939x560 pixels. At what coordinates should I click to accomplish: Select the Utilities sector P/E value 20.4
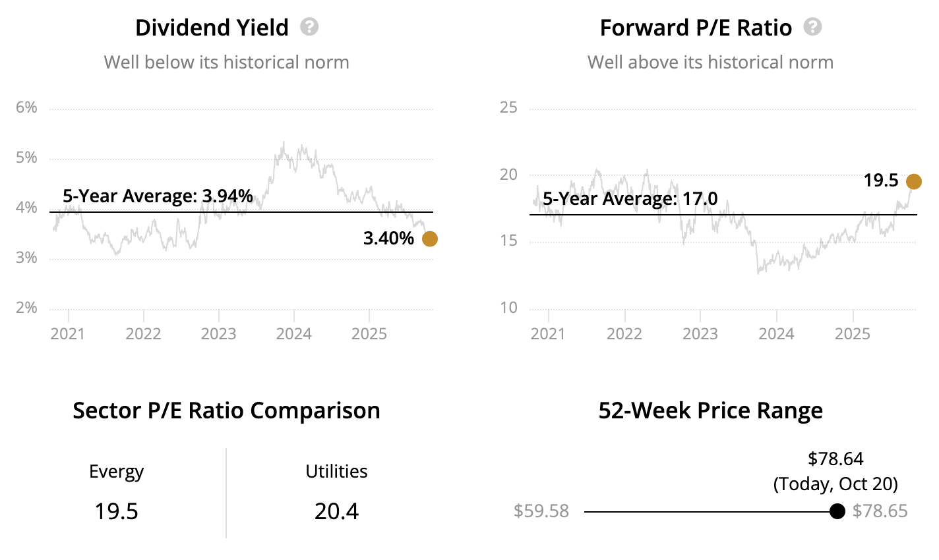coord(336,511)
